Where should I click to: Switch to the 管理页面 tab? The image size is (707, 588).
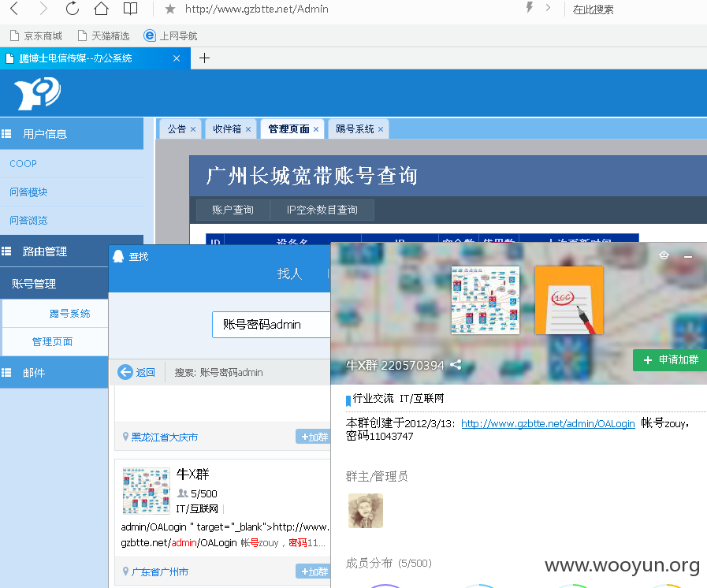tap(288, 129)
